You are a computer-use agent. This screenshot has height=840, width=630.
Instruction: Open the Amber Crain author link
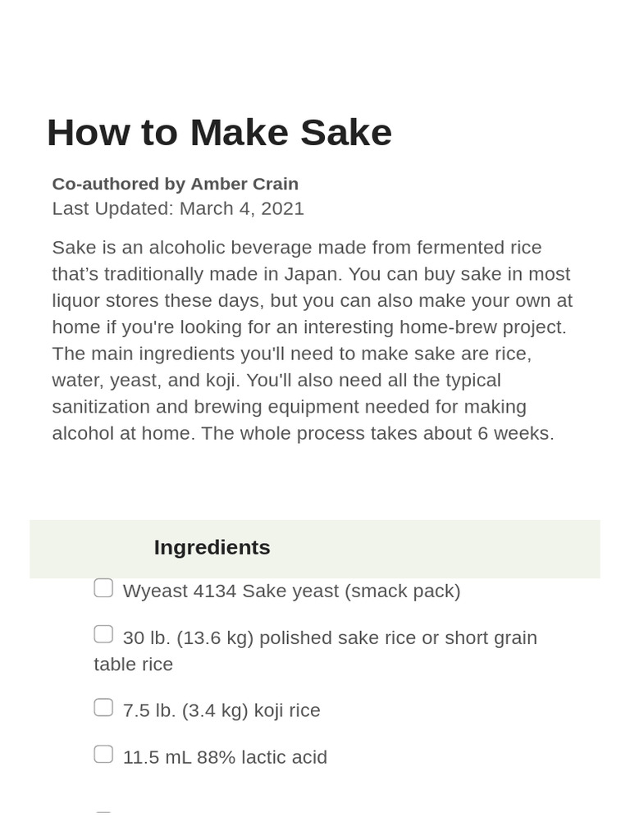pos(244,184)
